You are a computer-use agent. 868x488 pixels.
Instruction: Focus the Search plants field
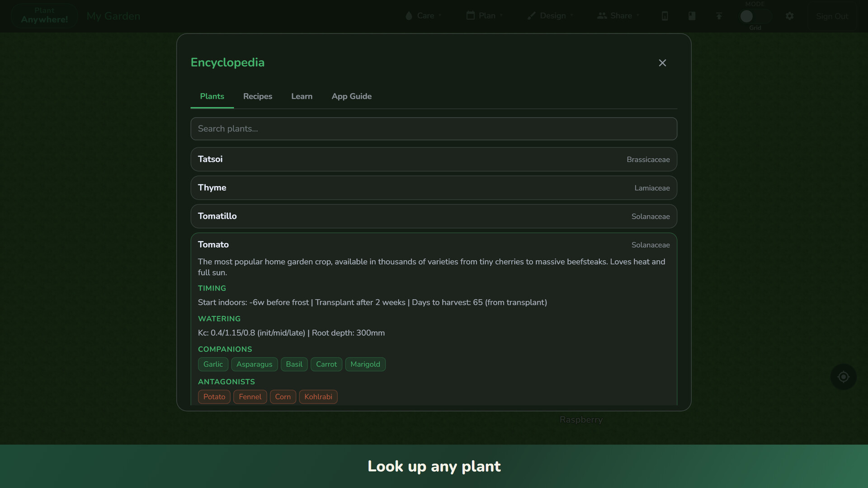pos(434,129)
